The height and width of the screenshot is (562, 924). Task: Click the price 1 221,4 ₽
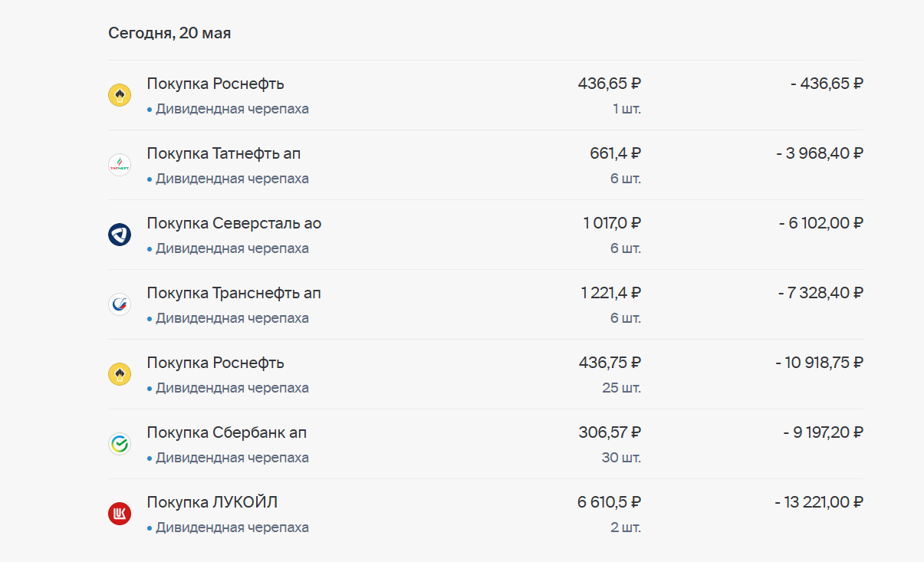(611, 293)
